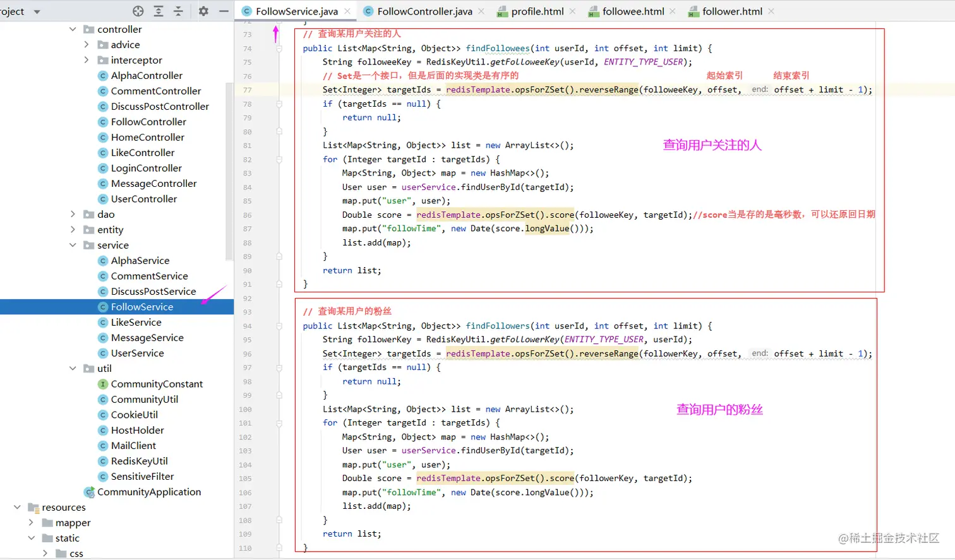Click the locate/select opened file icon

pyautogui.click(x=138, y=11)
